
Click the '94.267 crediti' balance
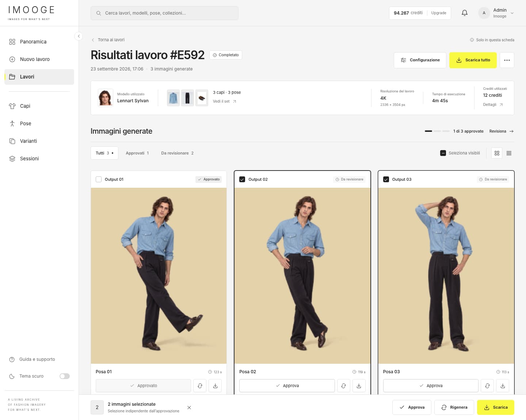(408, 13)
